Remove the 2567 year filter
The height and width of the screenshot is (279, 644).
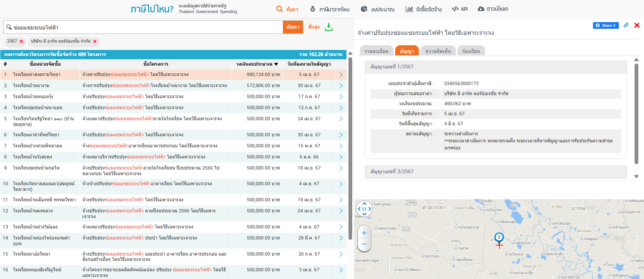click(21, 42)
